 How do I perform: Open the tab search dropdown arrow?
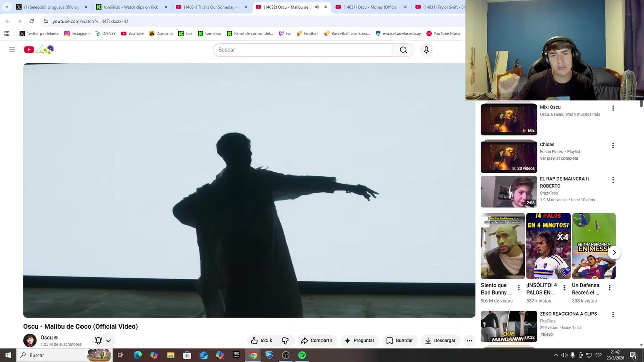click(x=7, y=7)
